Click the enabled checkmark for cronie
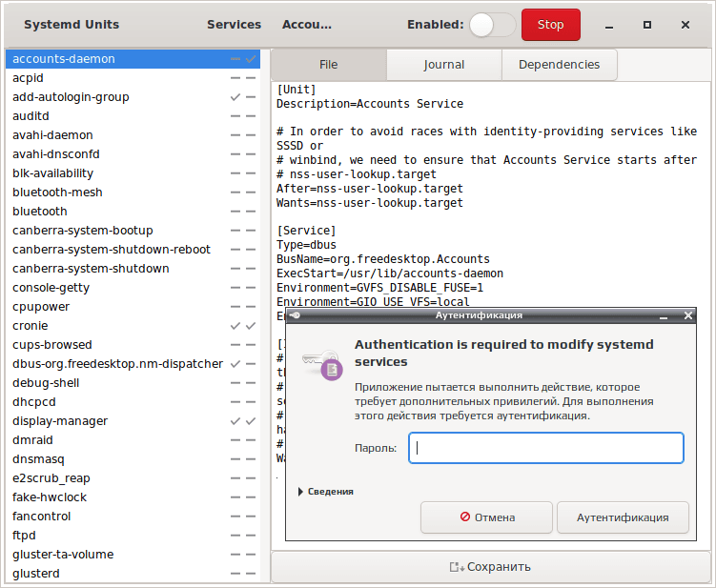The height and width of the screenshot is (588, 716). (x=235, y=326)
